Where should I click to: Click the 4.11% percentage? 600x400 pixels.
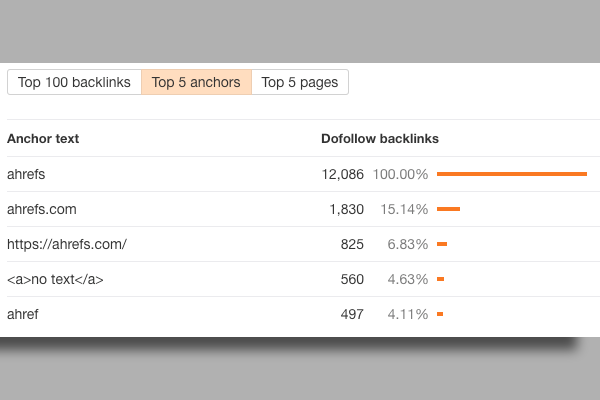[x=408, y=314]
